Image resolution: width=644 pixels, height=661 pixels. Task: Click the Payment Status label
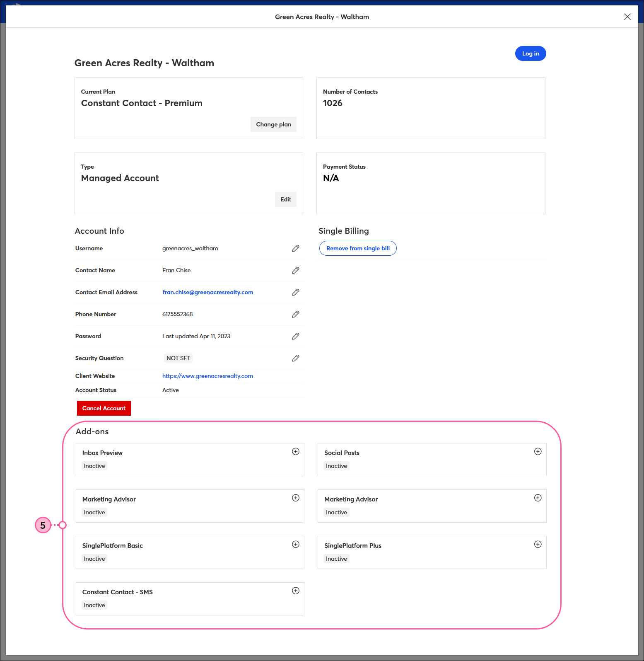tap(344, 167)
